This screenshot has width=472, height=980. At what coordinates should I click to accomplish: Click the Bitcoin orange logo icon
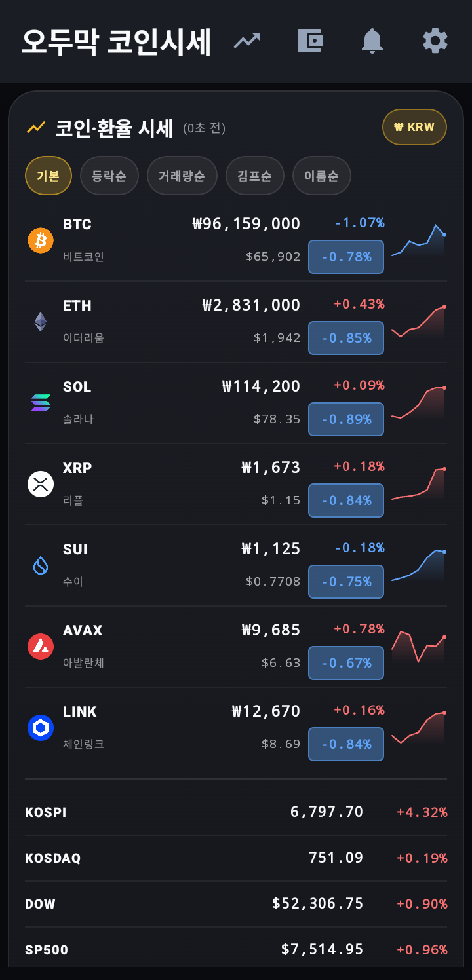coord(41,240)
